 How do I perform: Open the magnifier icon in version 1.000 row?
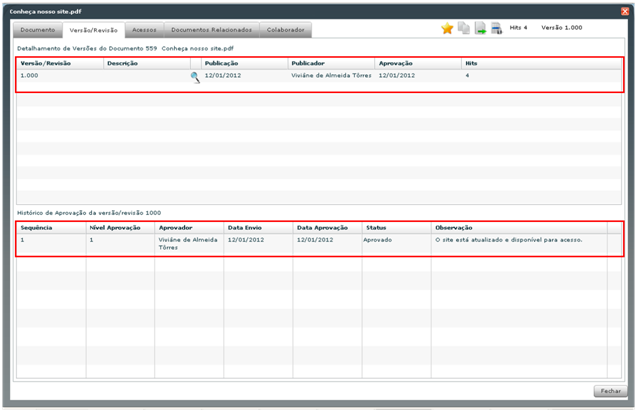[195, 77]
